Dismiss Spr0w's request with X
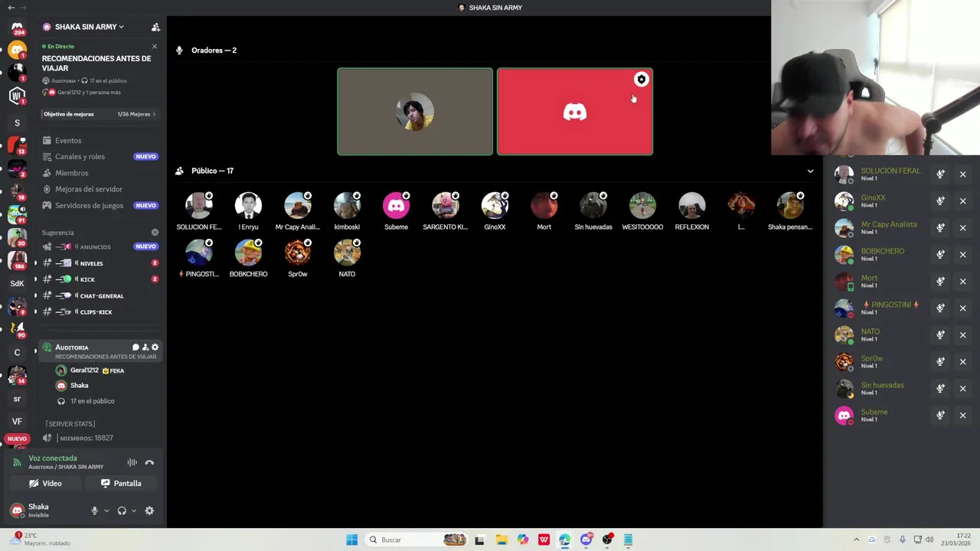This screenshot has width=980, height=551. coord(963,362)
